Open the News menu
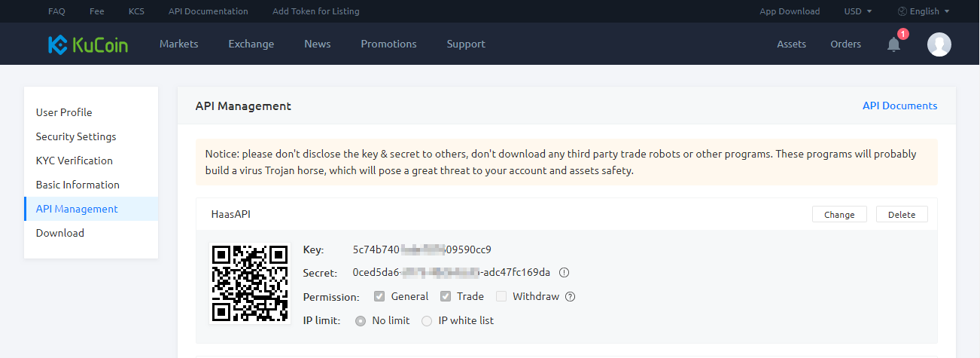Screen dimensions: 980x358 [318, 44]
